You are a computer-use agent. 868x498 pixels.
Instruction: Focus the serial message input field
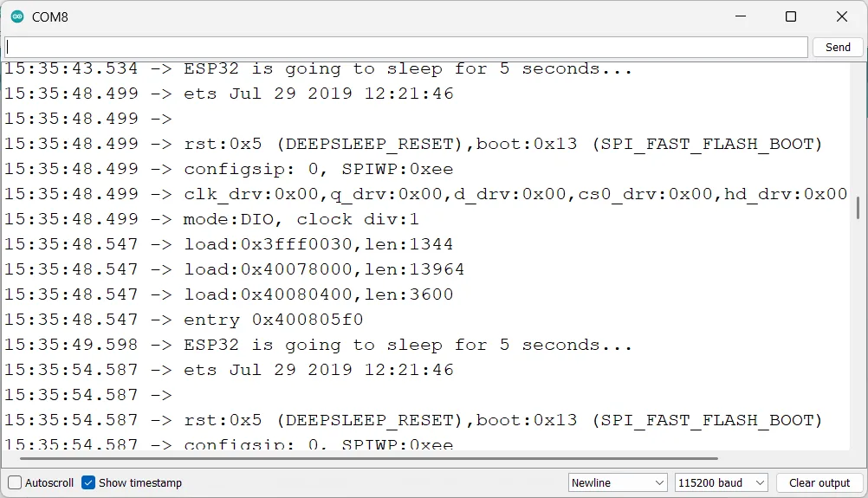406,47
